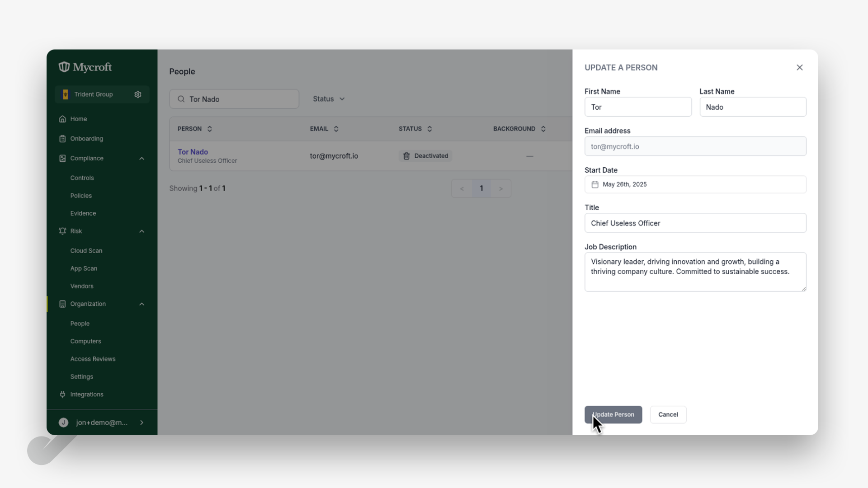Sort by Status column arrows
868x488 pixels.
pos(429,129)
